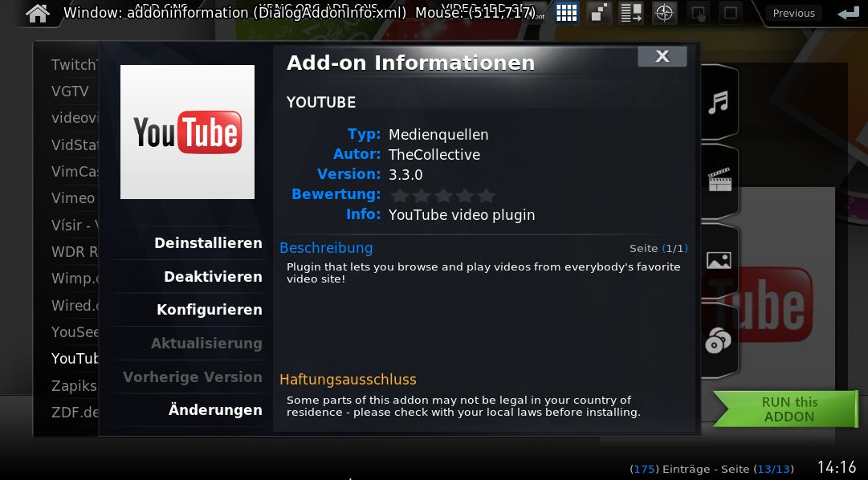The height and width of the screenshot is (480, 868).
Task: Click the Add-on Informationen heading
Action: 410,63
